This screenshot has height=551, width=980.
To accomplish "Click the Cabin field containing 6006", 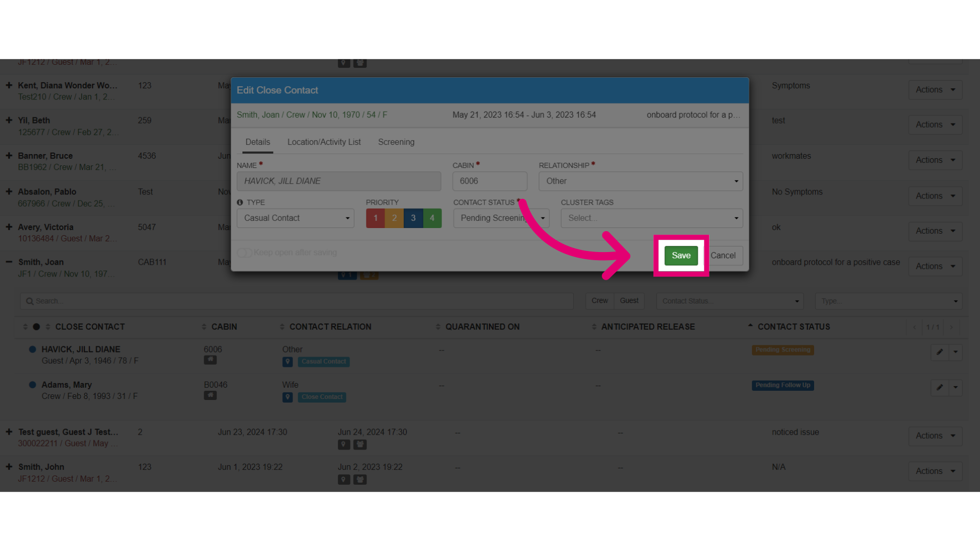I will (x=490, y=181).
